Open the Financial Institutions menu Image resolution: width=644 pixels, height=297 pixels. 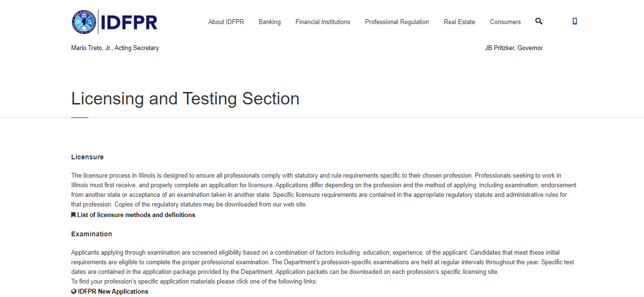tap(322, 21)
